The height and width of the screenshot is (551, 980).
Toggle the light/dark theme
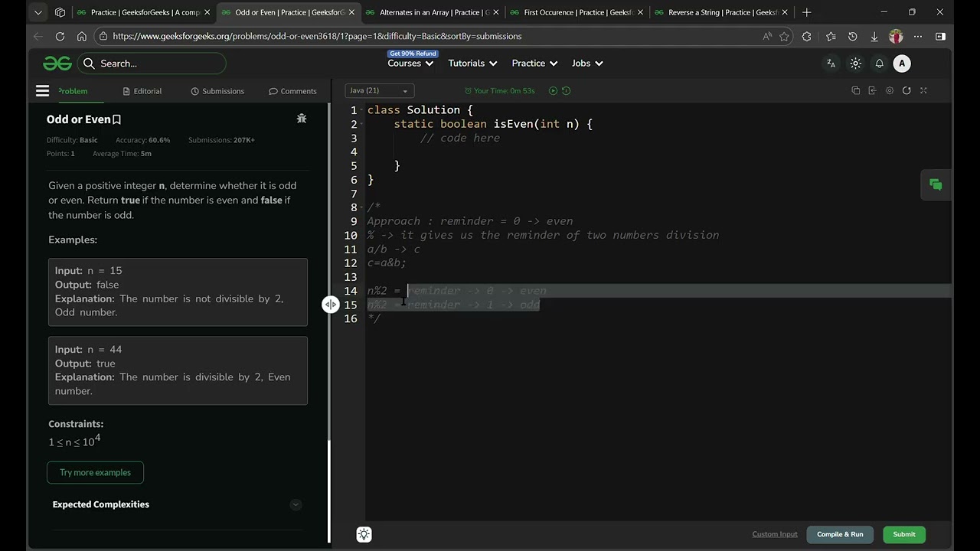coord(856,64)
